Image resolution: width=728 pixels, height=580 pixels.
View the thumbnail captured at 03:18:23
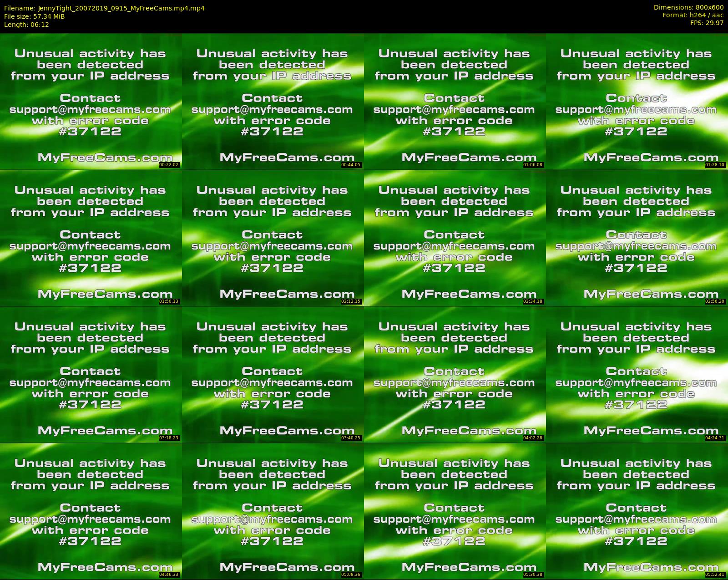coord(91,374)
